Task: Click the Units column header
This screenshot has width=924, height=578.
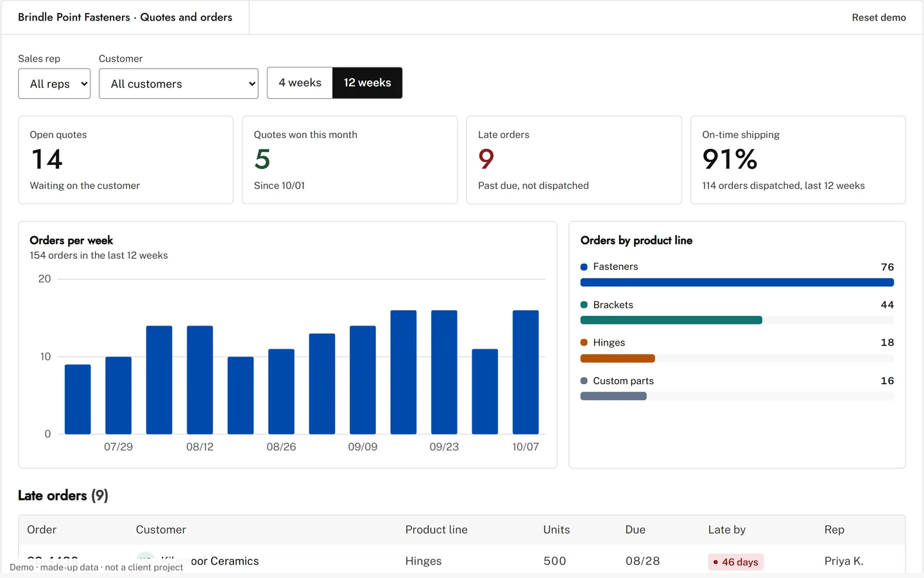Action: click(x=556, y=530)
